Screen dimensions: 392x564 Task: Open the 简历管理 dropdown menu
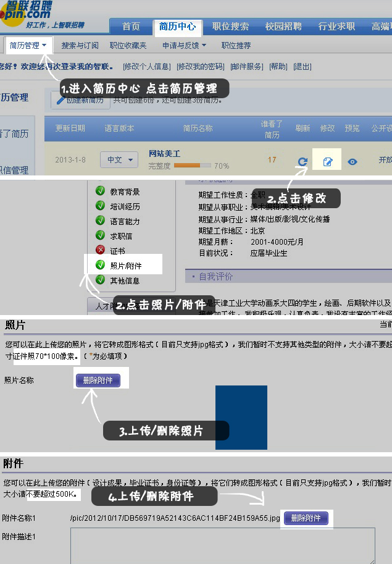tap(28, 45)
